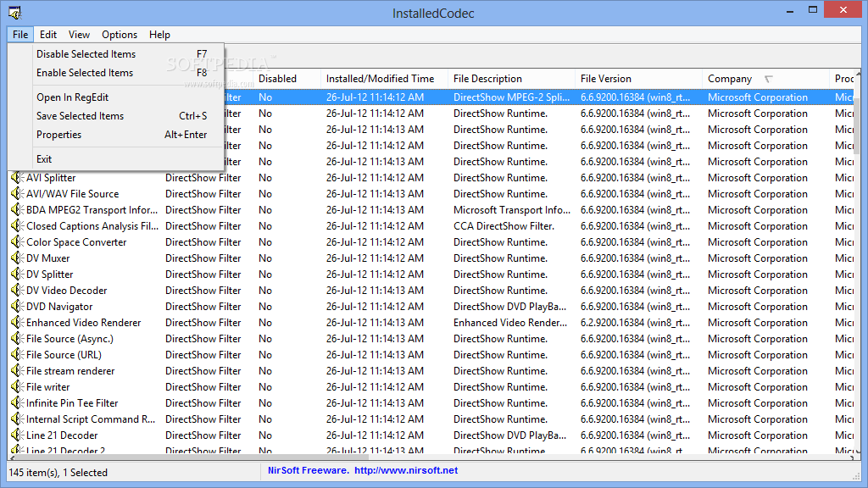Click the speaker icon beside Closed Captions Analysis Fil...
The width and height of the screenshot is (868, 488).
coord(17,225)
